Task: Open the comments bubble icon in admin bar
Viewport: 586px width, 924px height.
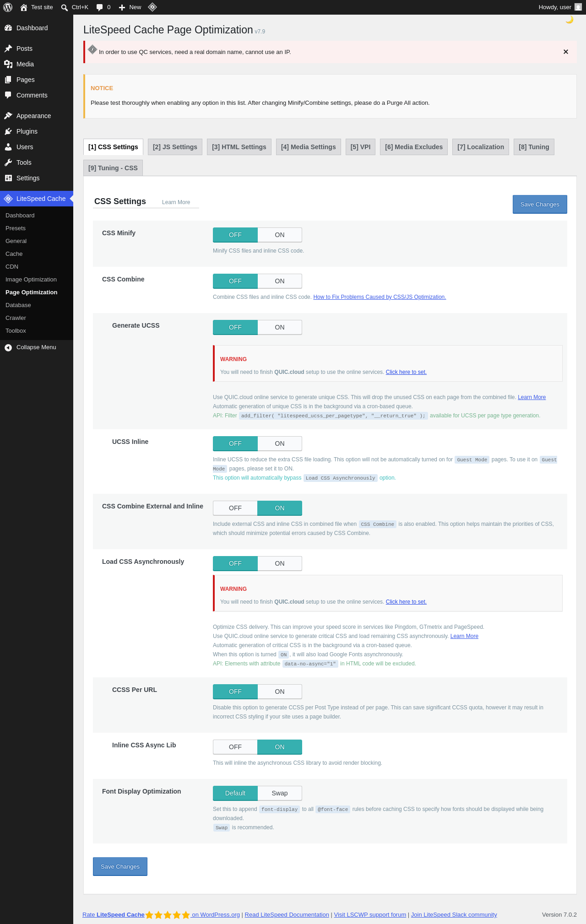Action: (99, 7)
